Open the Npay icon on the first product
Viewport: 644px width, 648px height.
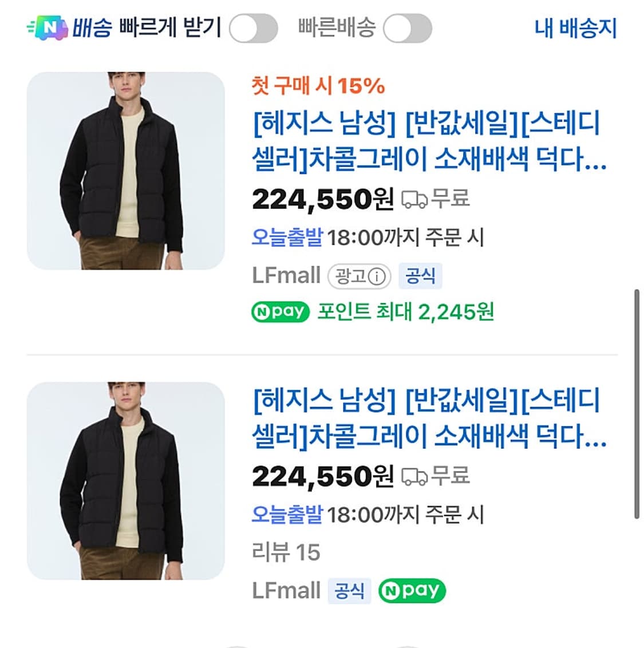tap(280, 312)
